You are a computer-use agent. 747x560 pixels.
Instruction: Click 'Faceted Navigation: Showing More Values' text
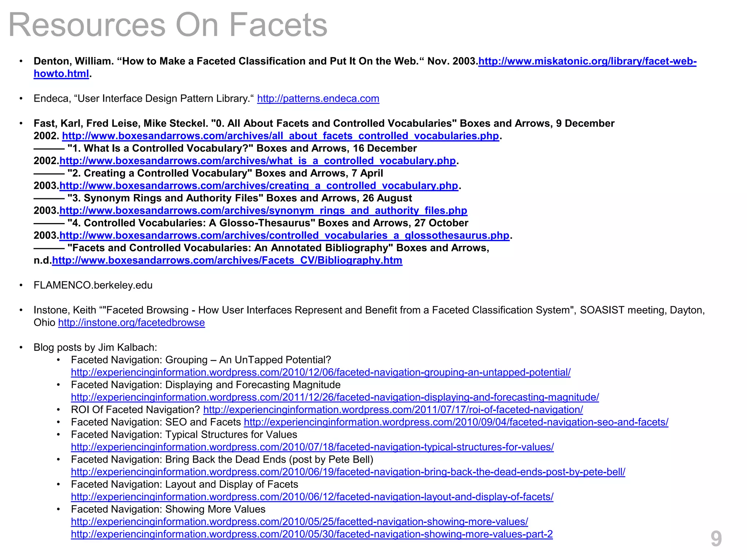(168, 509)
